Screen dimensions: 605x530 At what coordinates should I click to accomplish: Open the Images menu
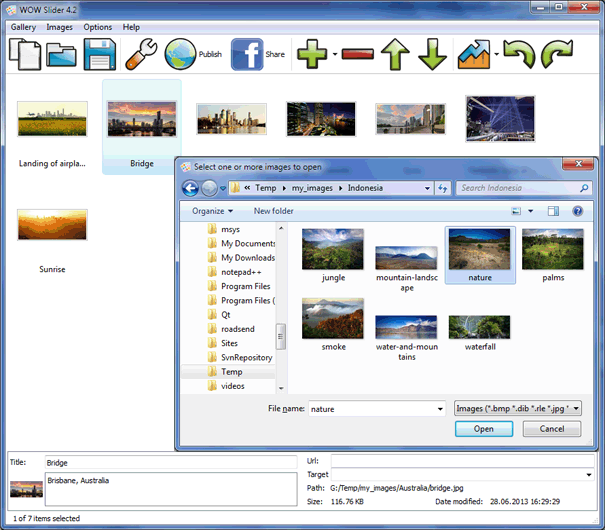(x=59, y=27)
